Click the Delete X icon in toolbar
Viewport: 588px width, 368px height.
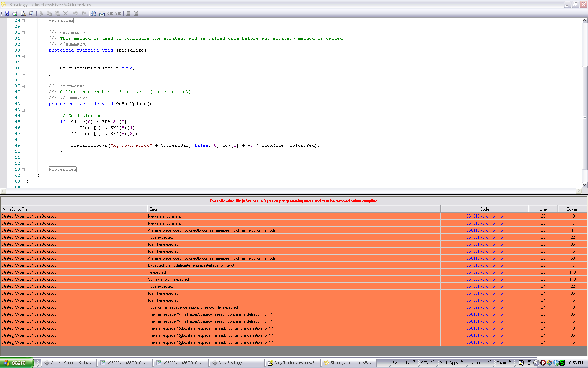tap(65, 13)
